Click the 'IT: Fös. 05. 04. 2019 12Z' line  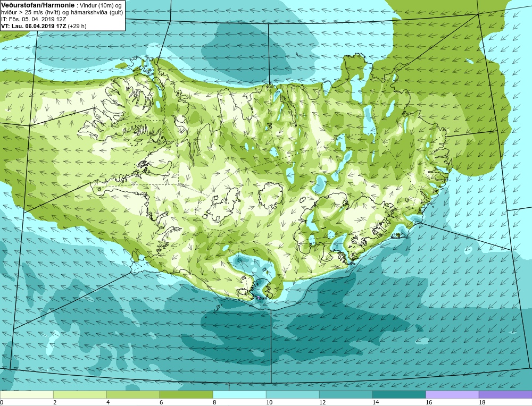(34, 19)
